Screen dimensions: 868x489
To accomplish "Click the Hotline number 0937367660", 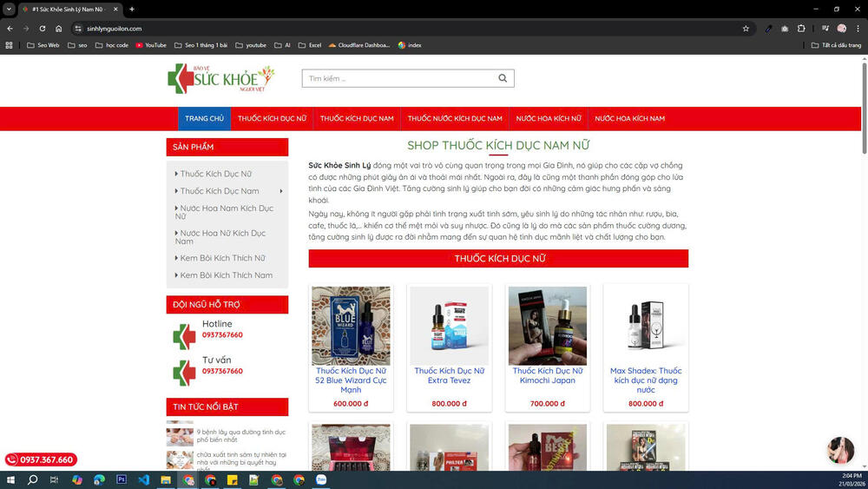I will [222, 335].
